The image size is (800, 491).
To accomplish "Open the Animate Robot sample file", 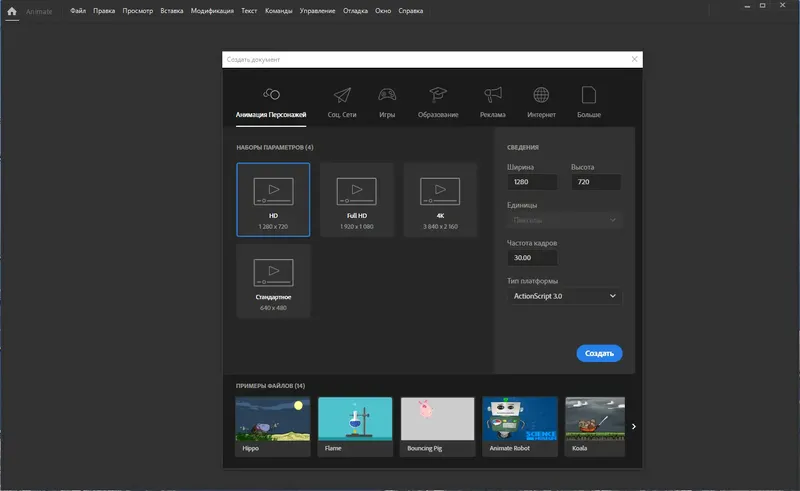I will click(520, 427).
